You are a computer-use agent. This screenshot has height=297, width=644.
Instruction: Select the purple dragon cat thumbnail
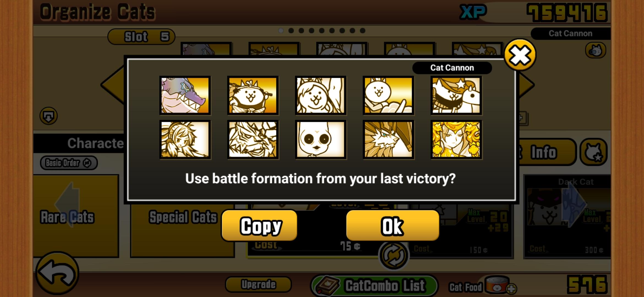pyautogui.click(x=185, y=95)
